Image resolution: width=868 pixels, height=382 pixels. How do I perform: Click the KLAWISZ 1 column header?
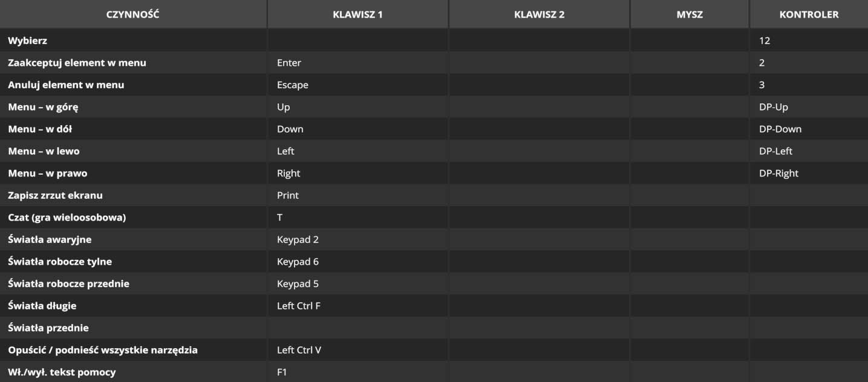tap(357, 15)
